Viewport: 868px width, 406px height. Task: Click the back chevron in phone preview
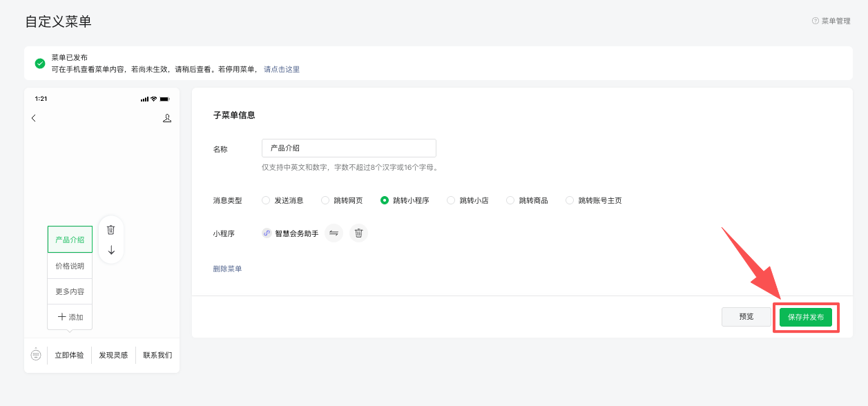click(x=33, y=118)
